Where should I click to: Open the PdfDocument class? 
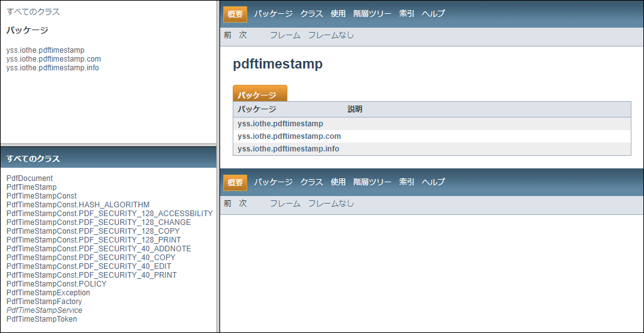pyautogui.click(x=30, y=178)
